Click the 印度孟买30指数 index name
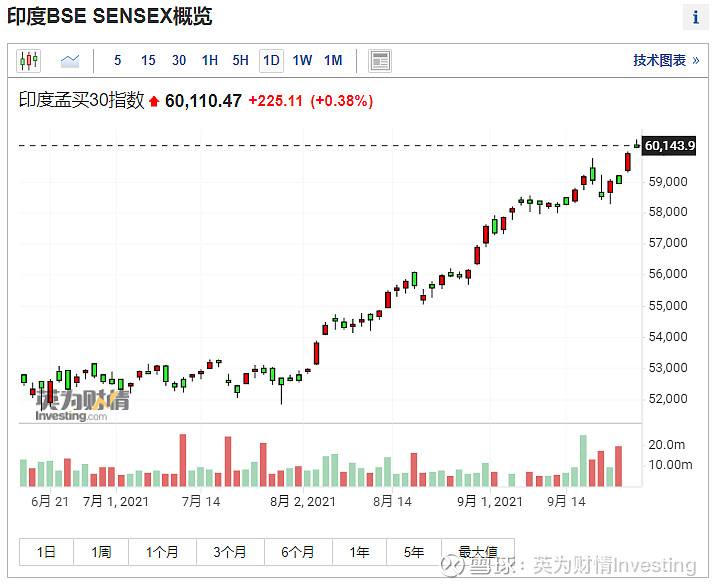717x587 pixels. [82, 101]
